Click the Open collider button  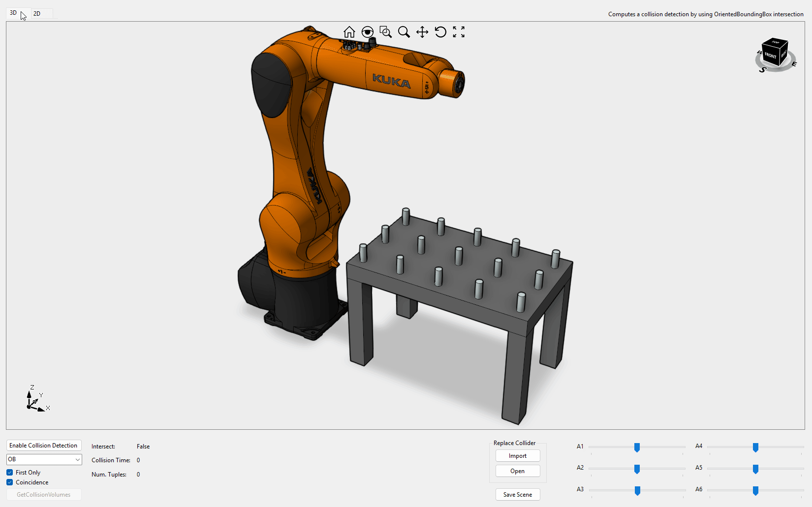[x=517, y=471]
